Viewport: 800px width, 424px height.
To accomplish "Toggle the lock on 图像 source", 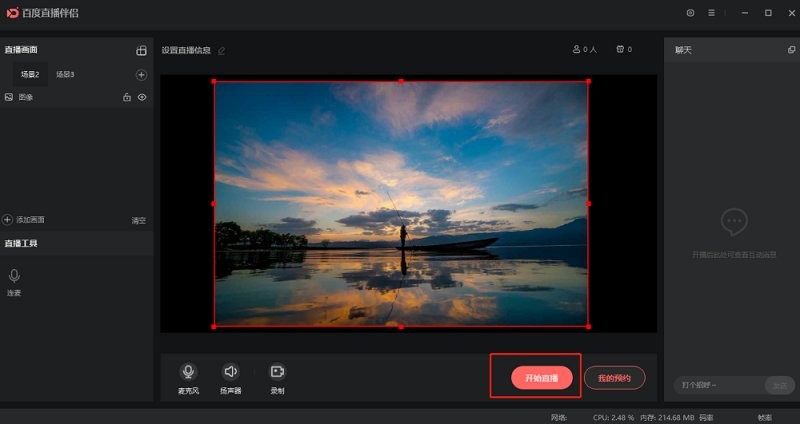I will (x=126, y=97).
